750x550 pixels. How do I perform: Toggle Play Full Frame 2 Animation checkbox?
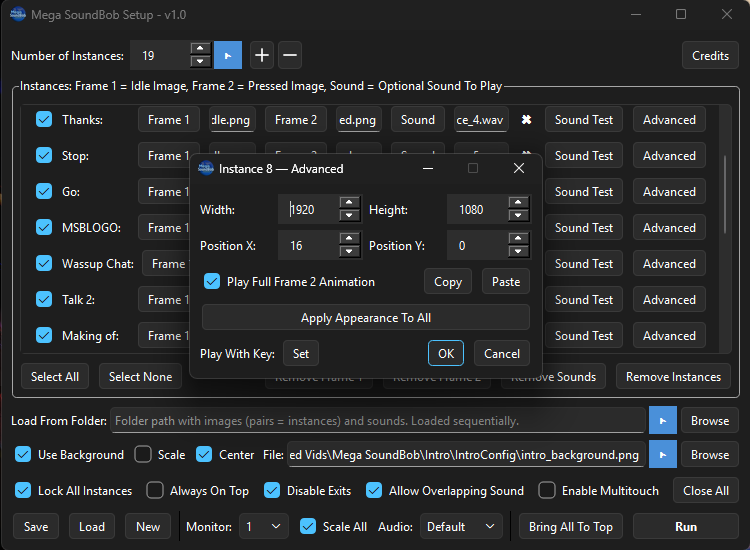212,282
